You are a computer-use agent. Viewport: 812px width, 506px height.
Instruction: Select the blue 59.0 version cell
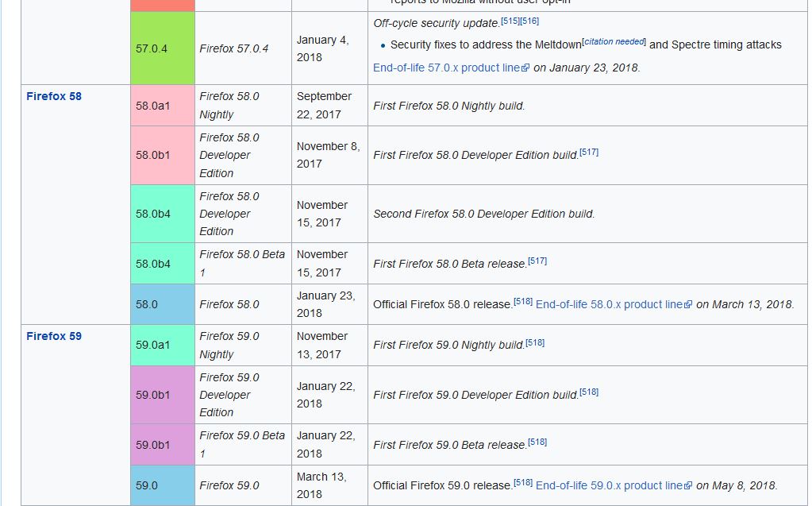click(163, 486)
